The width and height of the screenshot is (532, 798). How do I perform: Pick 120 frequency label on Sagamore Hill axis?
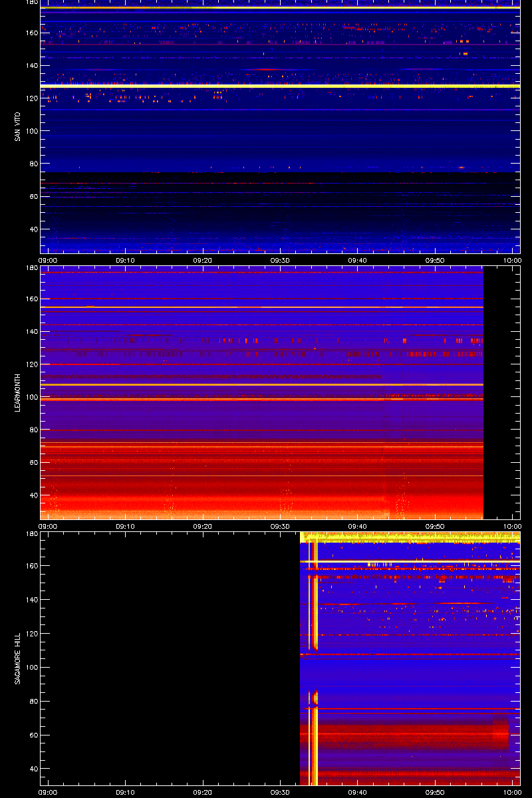[31, 634]
